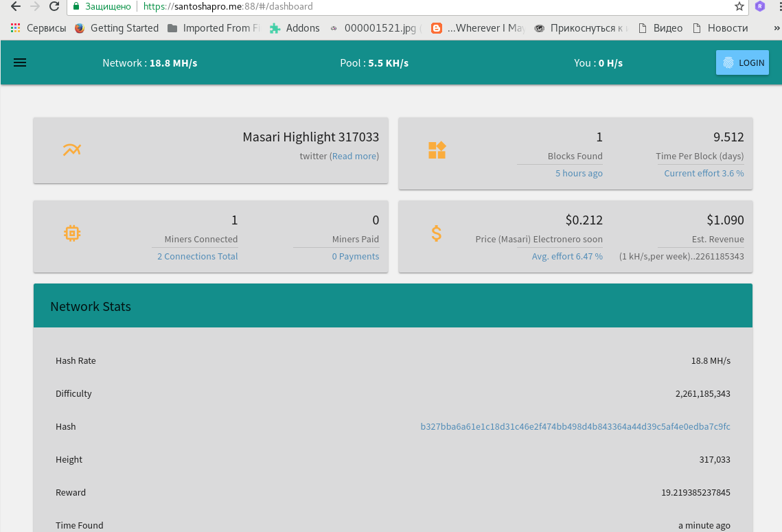Click the fingerprint icon on Login
Screen dimensions: 782x532
728,63
